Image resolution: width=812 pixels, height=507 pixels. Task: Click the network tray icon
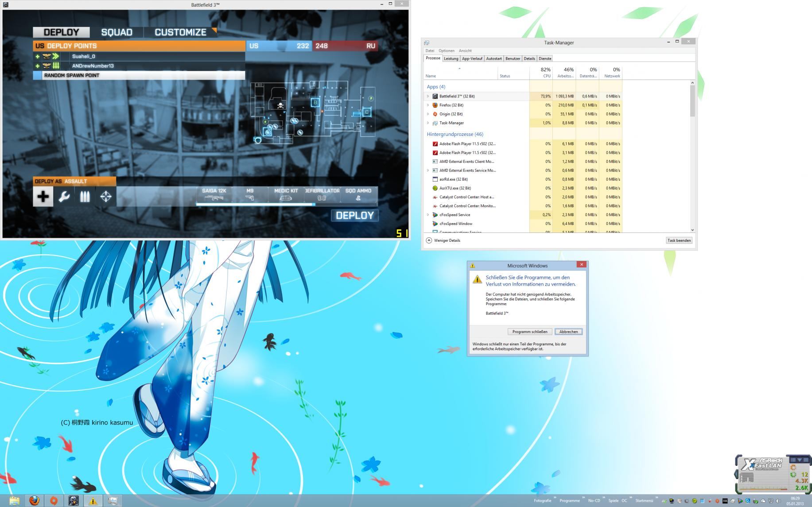point(771,501)
